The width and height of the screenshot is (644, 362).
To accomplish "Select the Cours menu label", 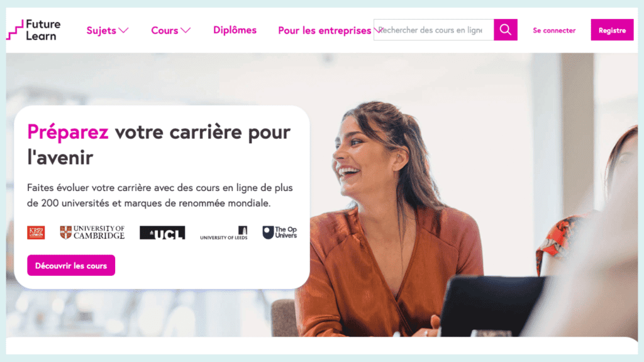I will pos(165,30).
